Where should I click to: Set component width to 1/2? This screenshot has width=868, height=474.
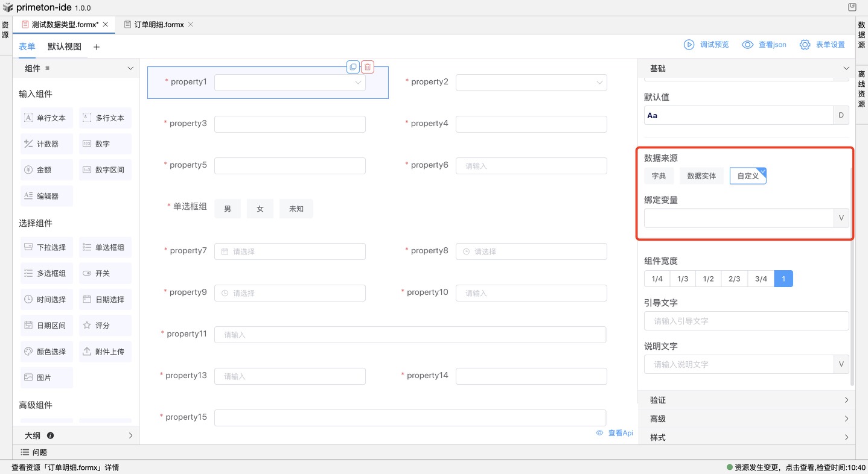tap(709, 279)
